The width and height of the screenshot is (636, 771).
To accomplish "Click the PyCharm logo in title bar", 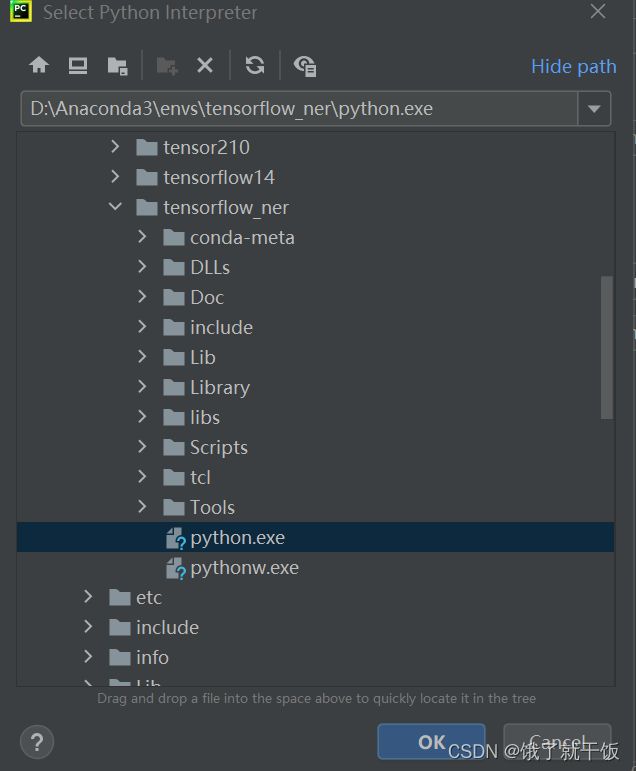I will point(21,11).
